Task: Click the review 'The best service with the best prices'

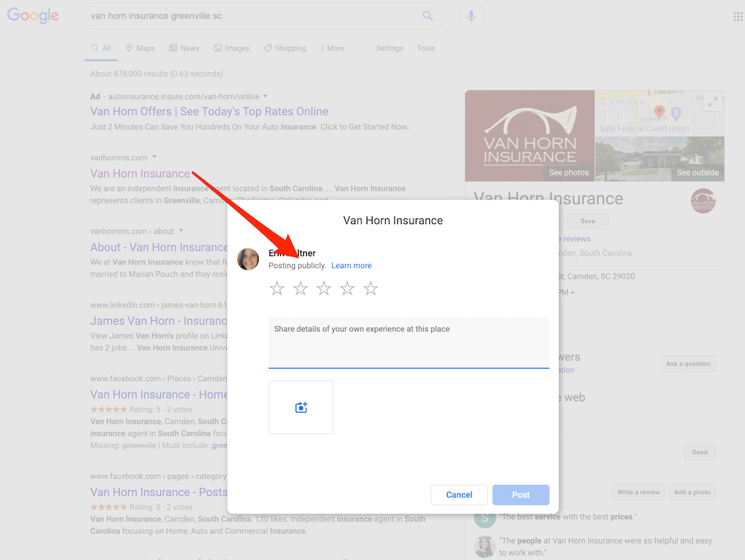Action: pyautogui.click(x=568, y=517)
